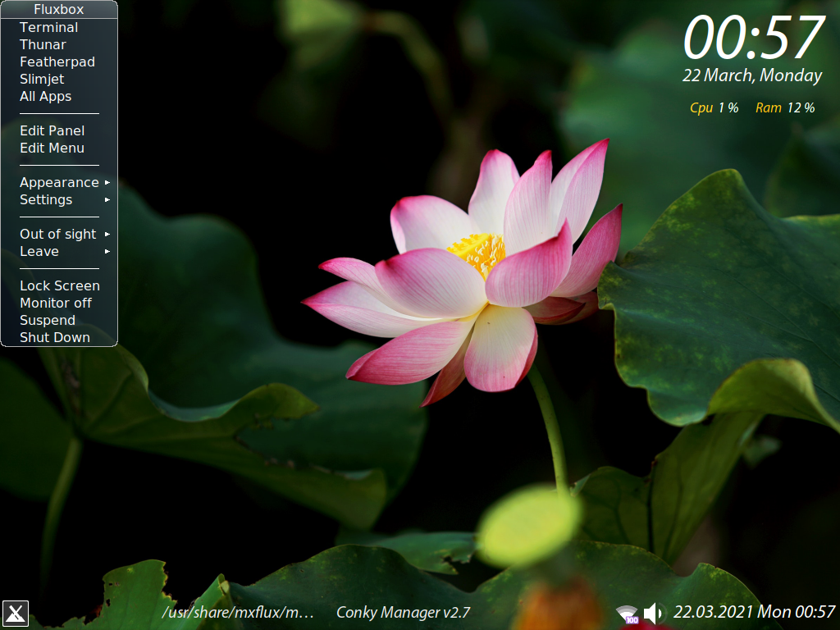Select Lock Screen
The width and height of the screenshot is (840, 630).
coord(59,285)
